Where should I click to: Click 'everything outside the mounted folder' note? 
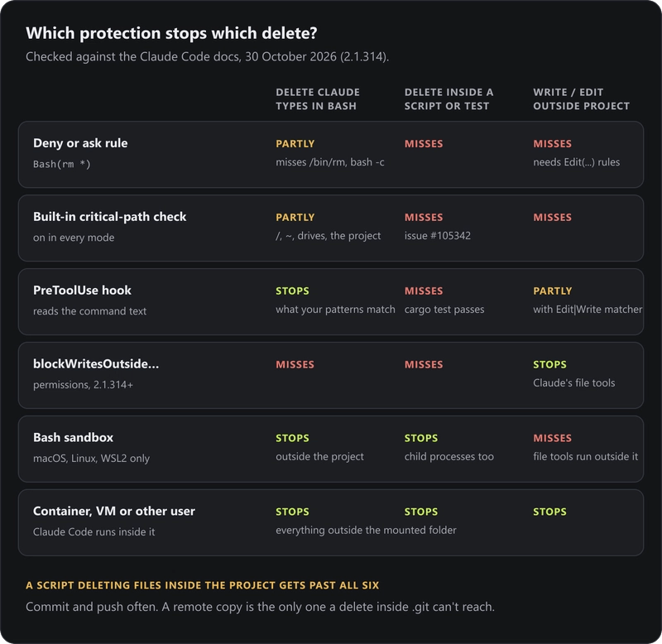pos(366,530)
